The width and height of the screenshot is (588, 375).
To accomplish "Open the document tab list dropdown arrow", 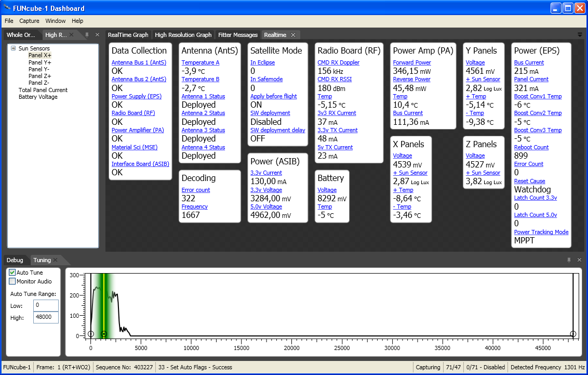I will pyautogui.click(x=580, y=35).
